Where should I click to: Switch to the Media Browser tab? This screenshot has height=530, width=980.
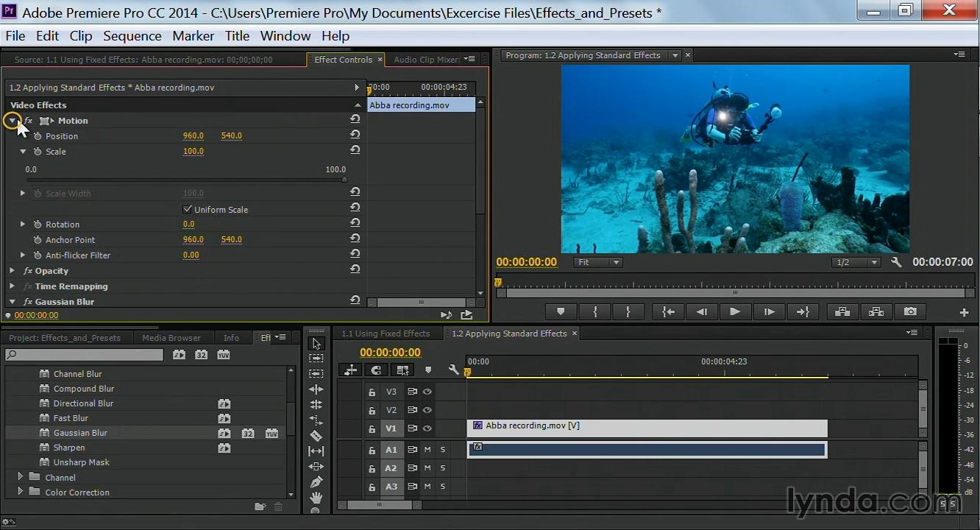[x=171, y=338]
